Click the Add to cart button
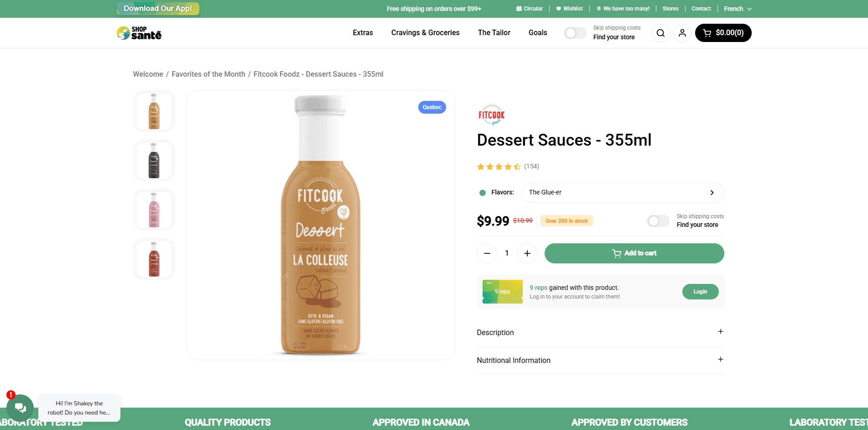Screen dimensions: 868x430 pyautogui.click(x=634, y=253)
